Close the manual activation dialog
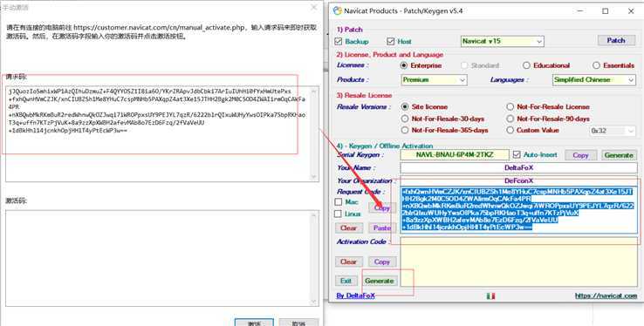Viewport: 644px width, 326px height. tap(314, 7)
